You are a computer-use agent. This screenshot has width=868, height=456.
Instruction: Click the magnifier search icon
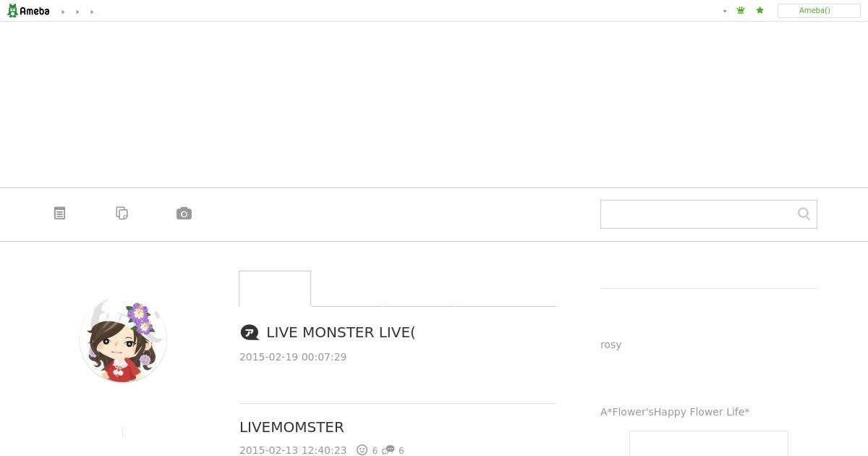[x=804, y=214]
